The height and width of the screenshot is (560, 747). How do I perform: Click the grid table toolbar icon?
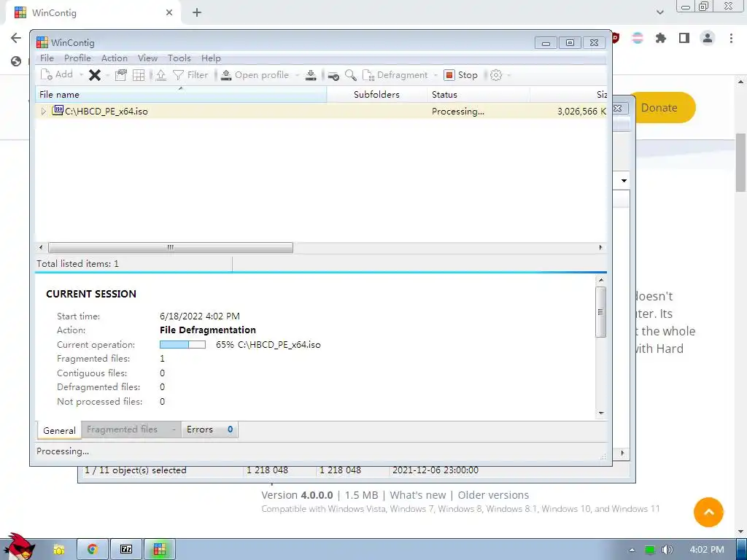tap(139, 75)
